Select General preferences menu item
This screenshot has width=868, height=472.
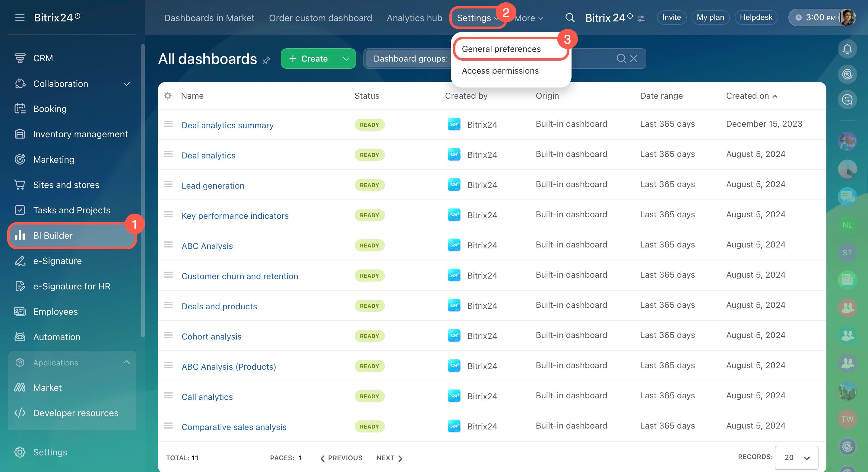[x=501, y=49]
